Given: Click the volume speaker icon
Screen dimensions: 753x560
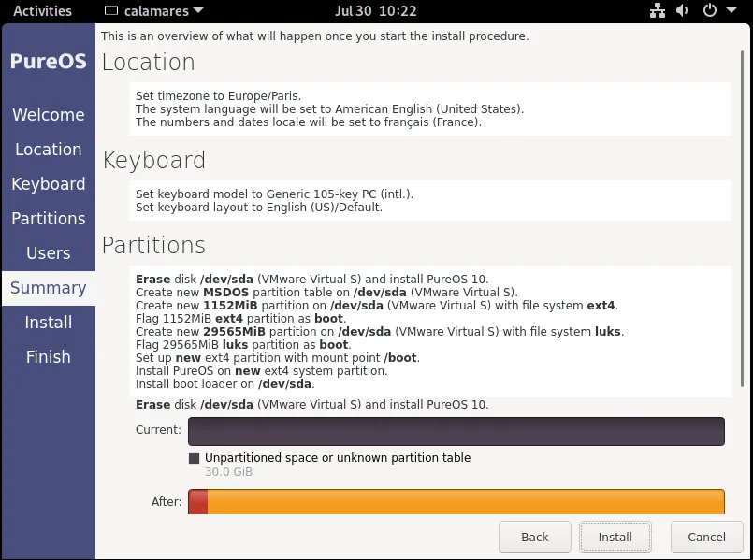Looking at the screenshot, I should (x=682, y=11).
